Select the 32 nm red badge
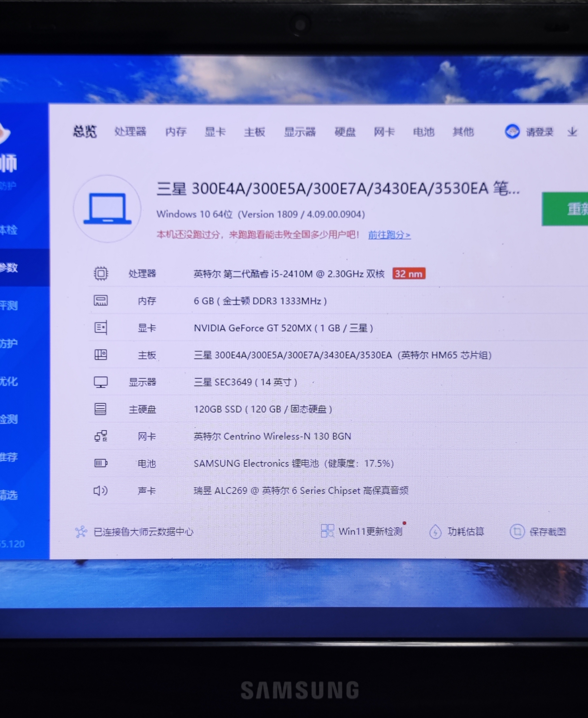Image resolution: width=588 pixels, height=718 pixels. click(x=409, y=274)
